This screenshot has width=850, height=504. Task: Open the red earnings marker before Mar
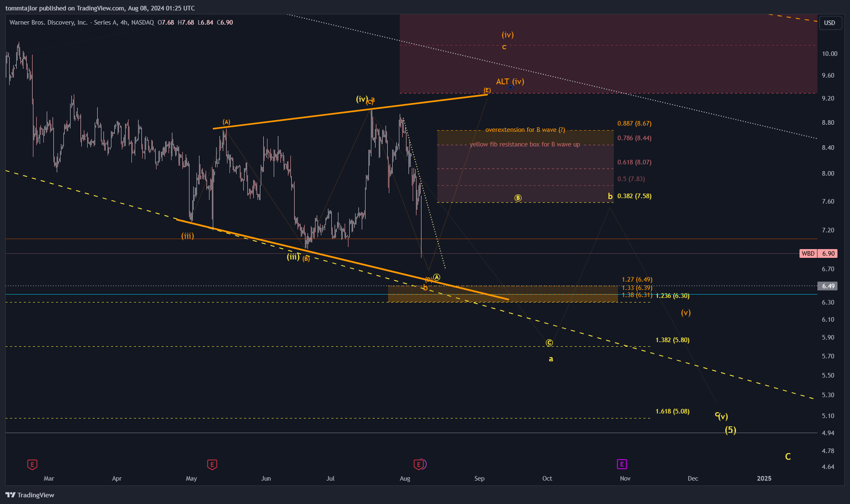pos(32,464)
